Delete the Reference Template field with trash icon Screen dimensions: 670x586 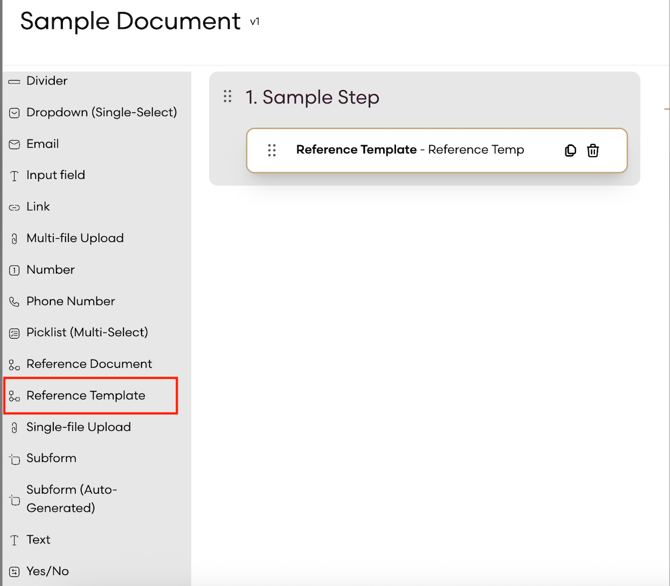pyautogui.click(x=593, y=151)
